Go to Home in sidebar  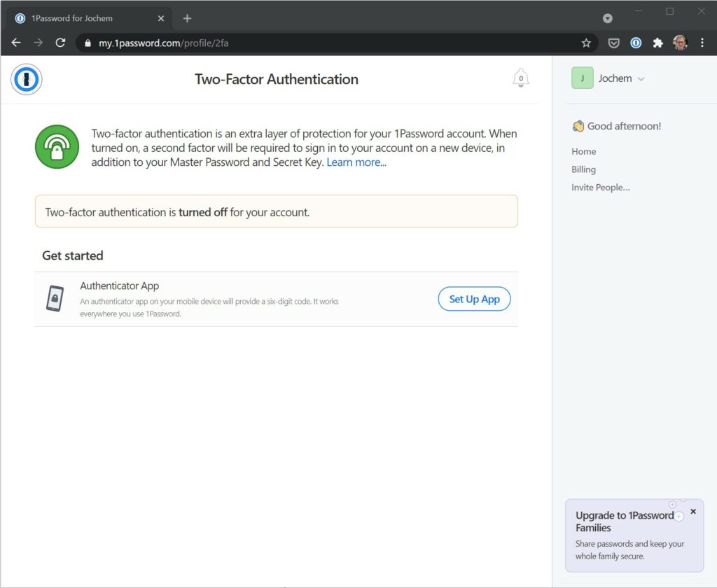[x=583, y=151]
